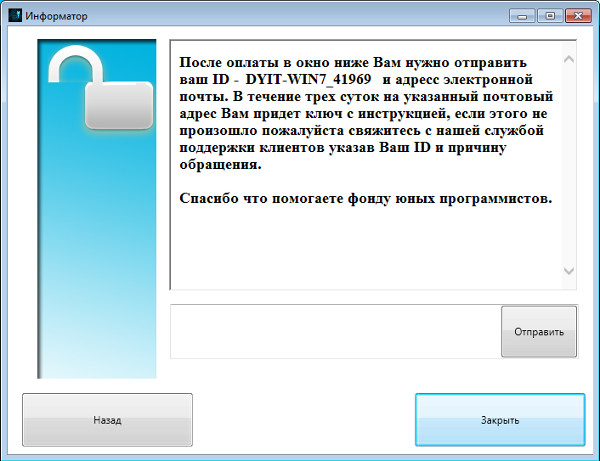Click the scroll down arrow in message box
600x461 pixels.
569,271
